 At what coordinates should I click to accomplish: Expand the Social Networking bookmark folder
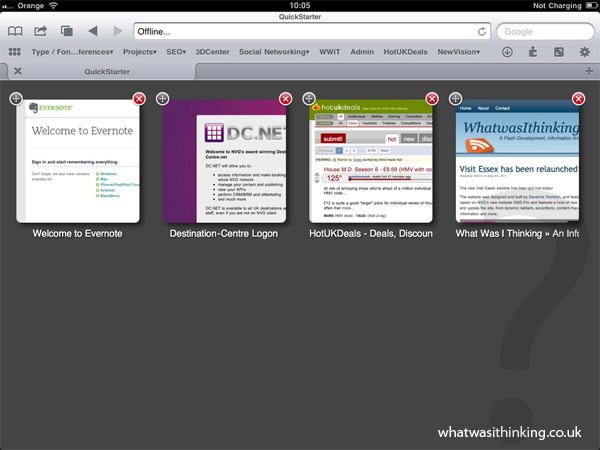click(x=274, y=52)
